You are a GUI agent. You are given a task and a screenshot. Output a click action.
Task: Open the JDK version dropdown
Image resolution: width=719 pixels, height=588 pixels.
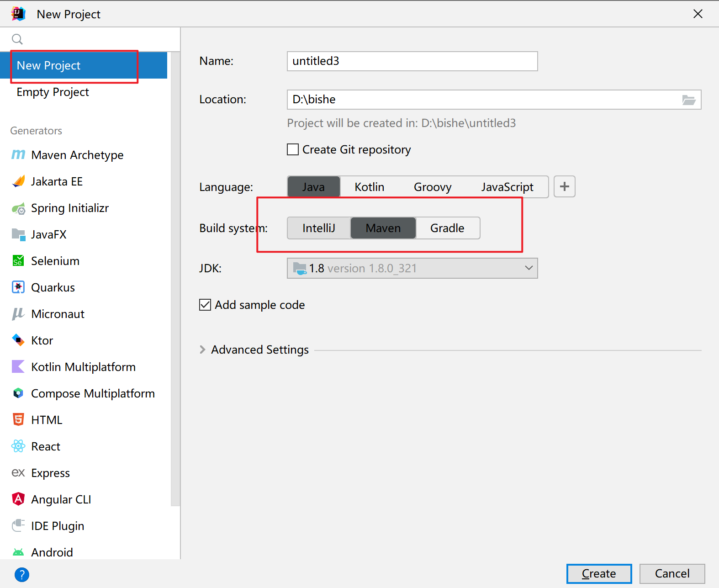coord(412,268)
